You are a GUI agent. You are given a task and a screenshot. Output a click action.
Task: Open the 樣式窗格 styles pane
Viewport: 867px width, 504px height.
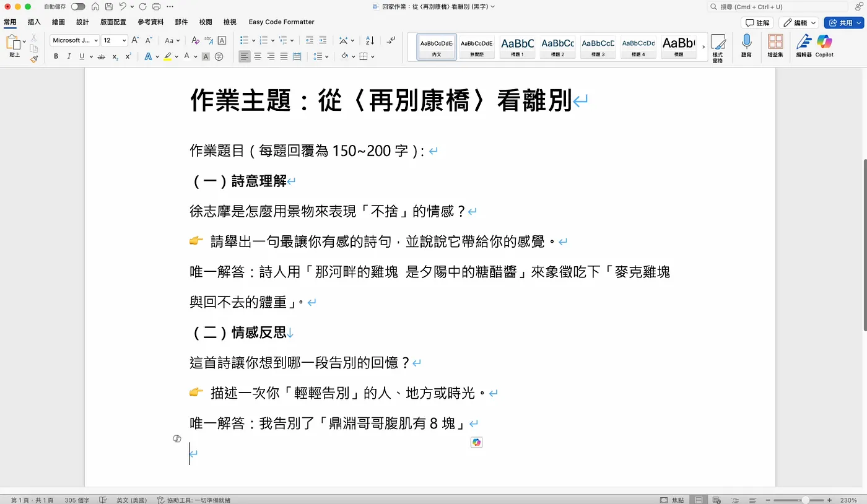718,48
